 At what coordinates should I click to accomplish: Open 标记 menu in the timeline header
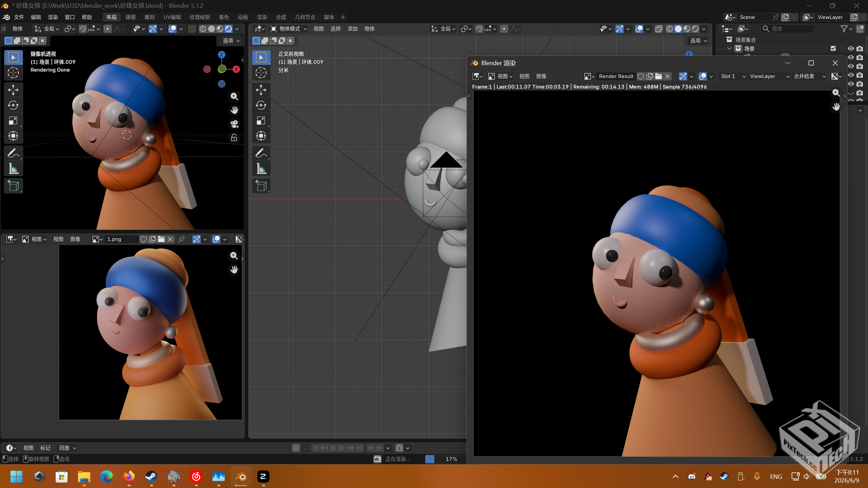pyautogui.click(x=45, y=448)
